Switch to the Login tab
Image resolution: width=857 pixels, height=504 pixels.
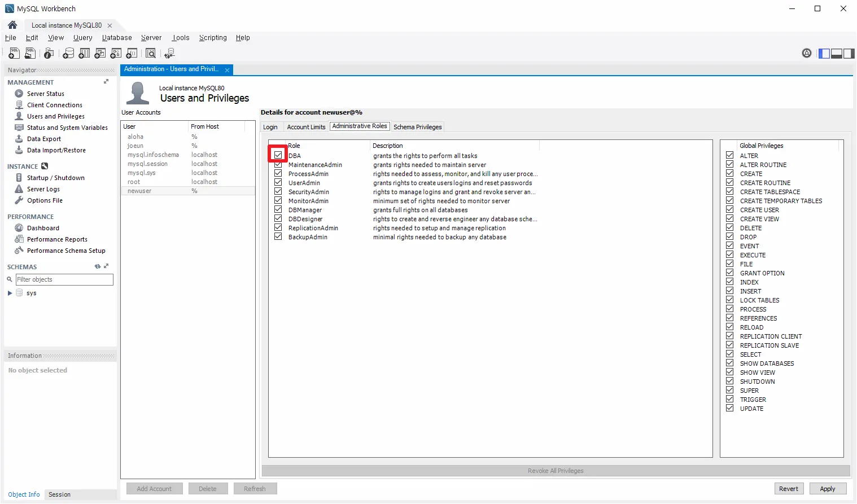pos(270,127)
